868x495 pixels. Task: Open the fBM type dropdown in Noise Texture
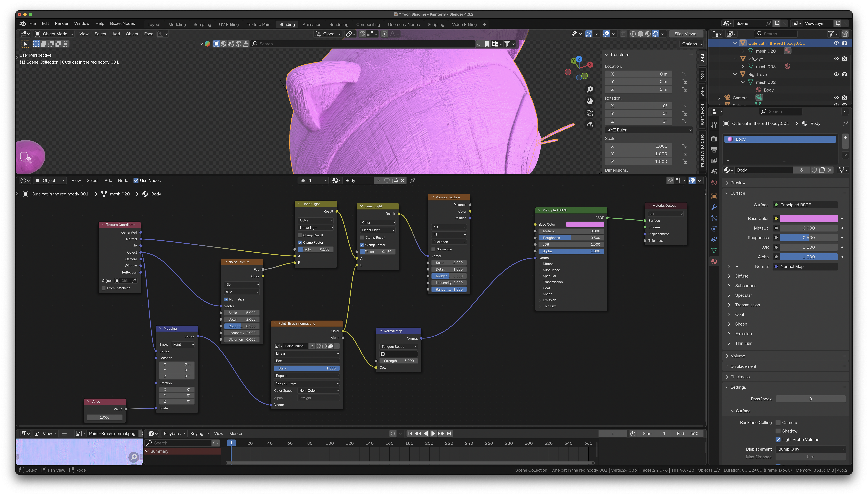pos(242,292)
